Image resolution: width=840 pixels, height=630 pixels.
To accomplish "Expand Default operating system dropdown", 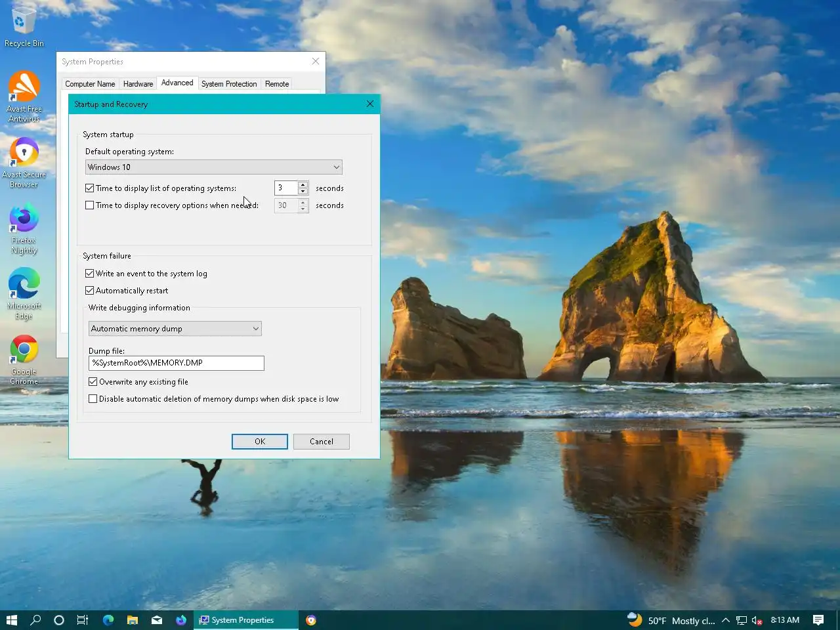I will click(214, 167).
